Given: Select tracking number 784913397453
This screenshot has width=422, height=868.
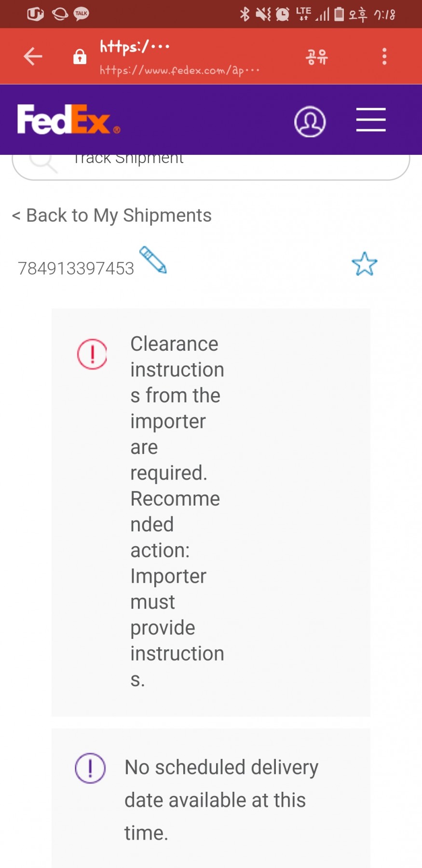Looking at the screenshot, I should pos(76,268).
